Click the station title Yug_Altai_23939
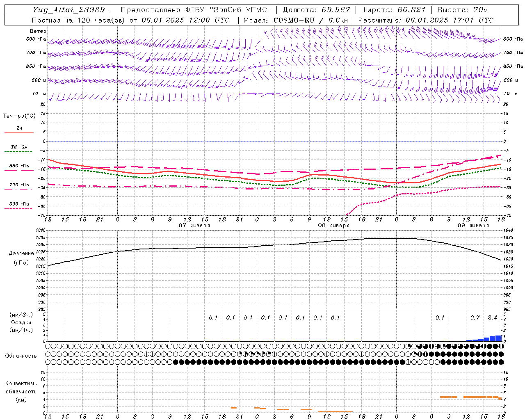 pyautogui.click(x=68, y=9)
